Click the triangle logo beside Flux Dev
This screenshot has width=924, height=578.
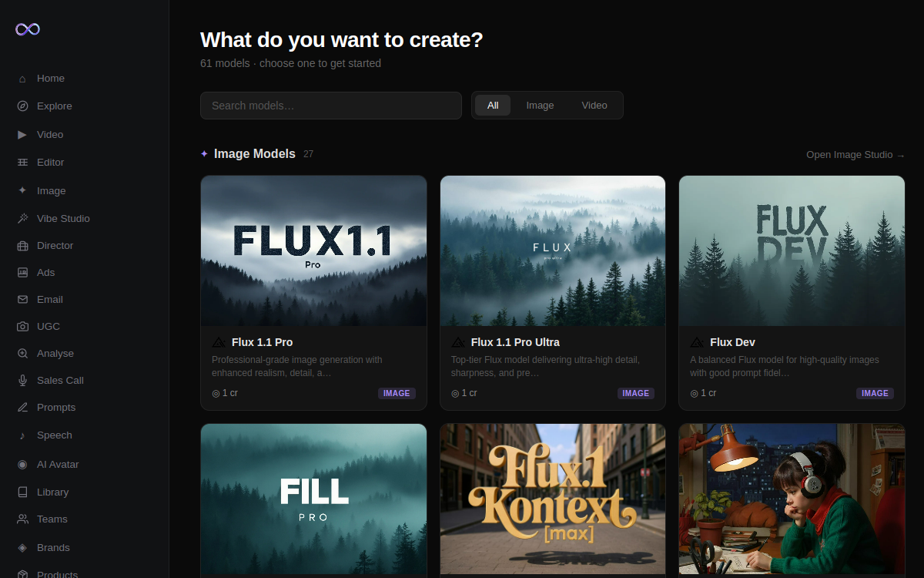[x=697, y=342]
